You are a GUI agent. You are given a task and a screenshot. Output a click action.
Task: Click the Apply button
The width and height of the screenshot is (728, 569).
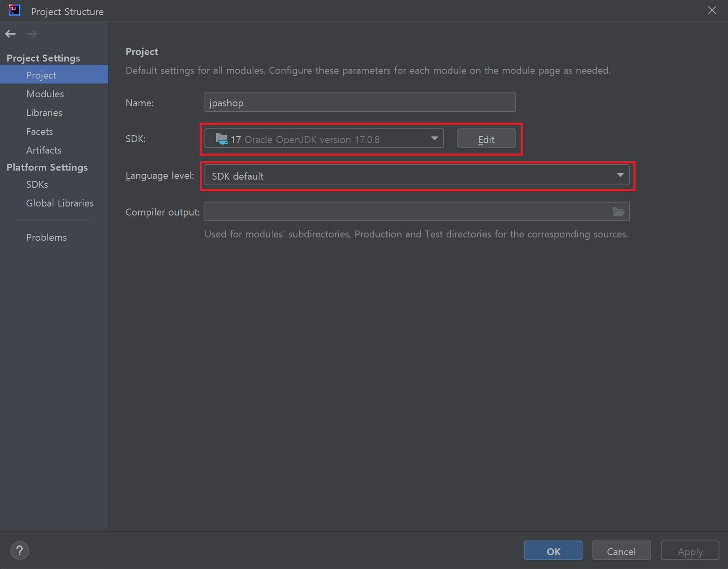coord(690,551)
